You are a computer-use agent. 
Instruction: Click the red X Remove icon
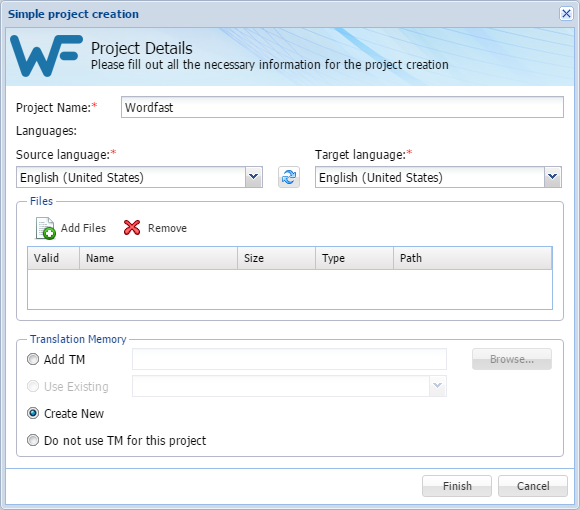132,228
